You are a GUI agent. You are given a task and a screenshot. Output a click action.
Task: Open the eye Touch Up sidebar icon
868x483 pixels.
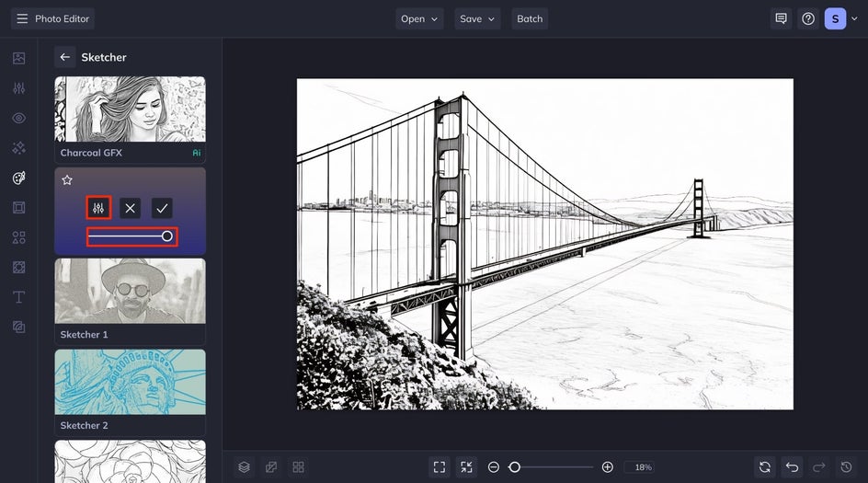(18, 118)
